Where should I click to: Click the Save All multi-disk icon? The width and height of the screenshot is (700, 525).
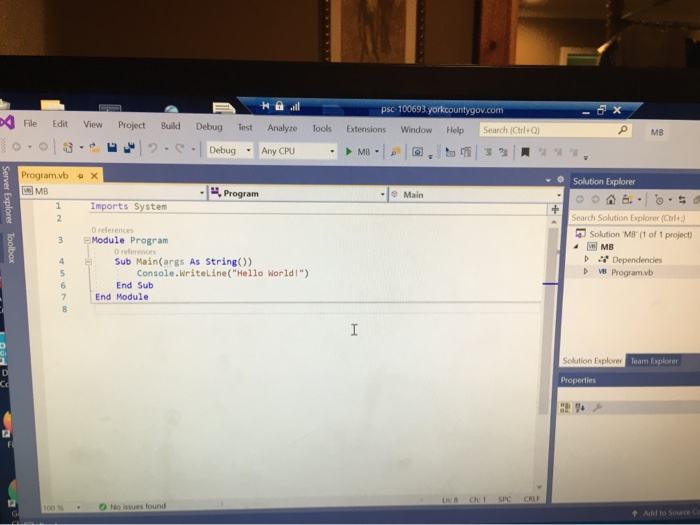129,147
